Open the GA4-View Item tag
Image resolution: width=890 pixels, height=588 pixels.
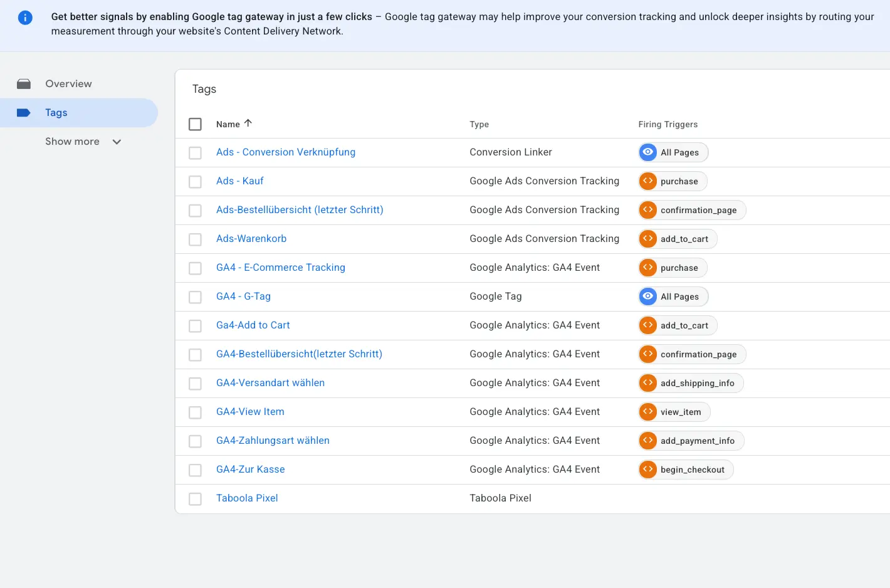(250, 412)
